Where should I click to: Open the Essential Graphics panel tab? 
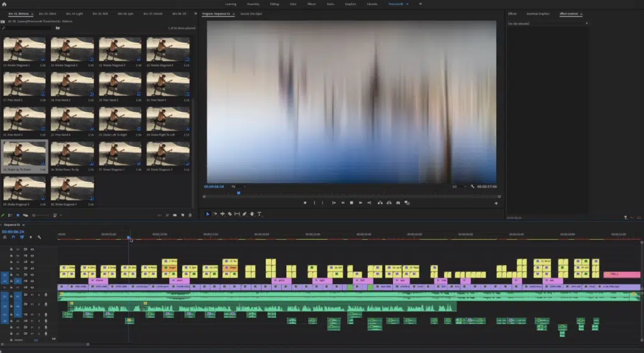pyautogui.click(x=536, y=13)
